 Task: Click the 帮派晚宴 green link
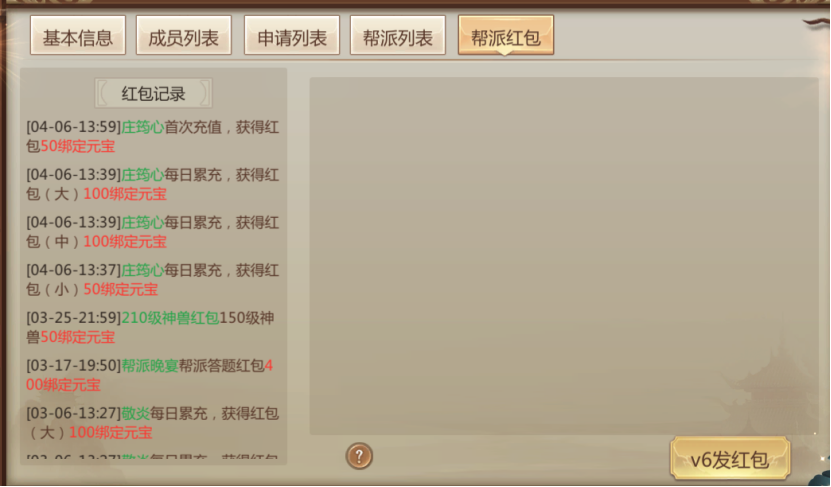[150, 366]
